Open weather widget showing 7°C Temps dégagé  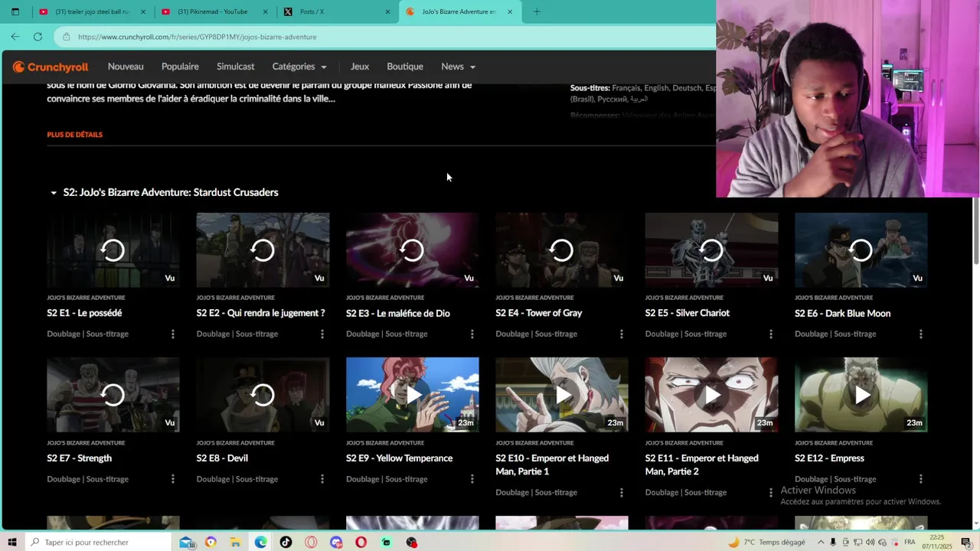pos(766,543)
